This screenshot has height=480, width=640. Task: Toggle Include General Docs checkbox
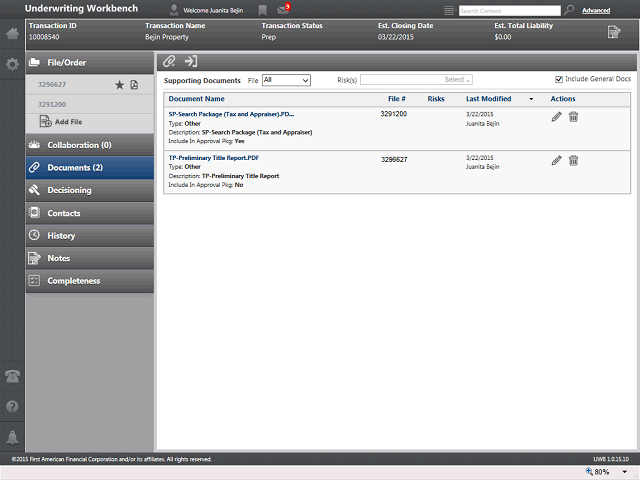point(559,79)
